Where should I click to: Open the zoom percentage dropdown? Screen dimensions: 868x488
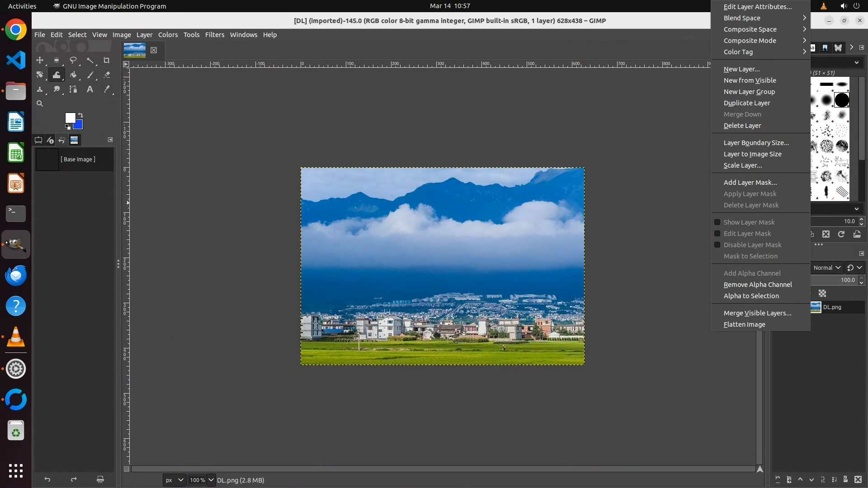coord(211,480)
